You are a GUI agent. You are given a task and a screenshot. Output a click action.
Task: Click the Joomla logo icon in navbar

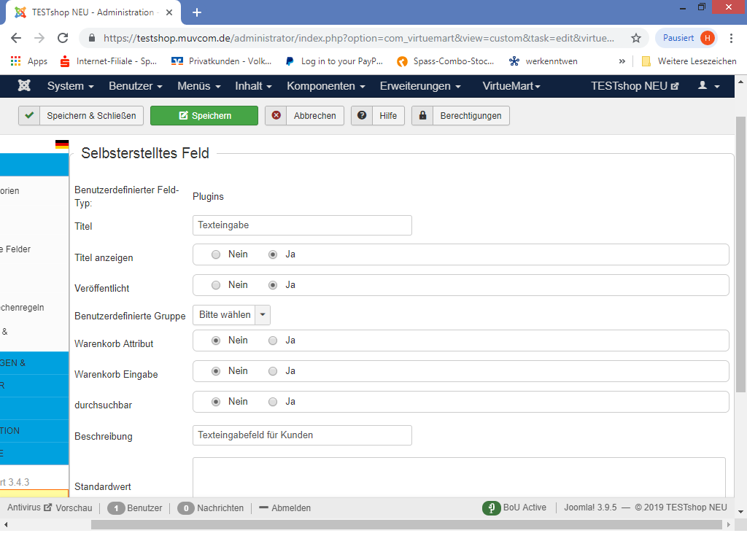click(24, 86)
